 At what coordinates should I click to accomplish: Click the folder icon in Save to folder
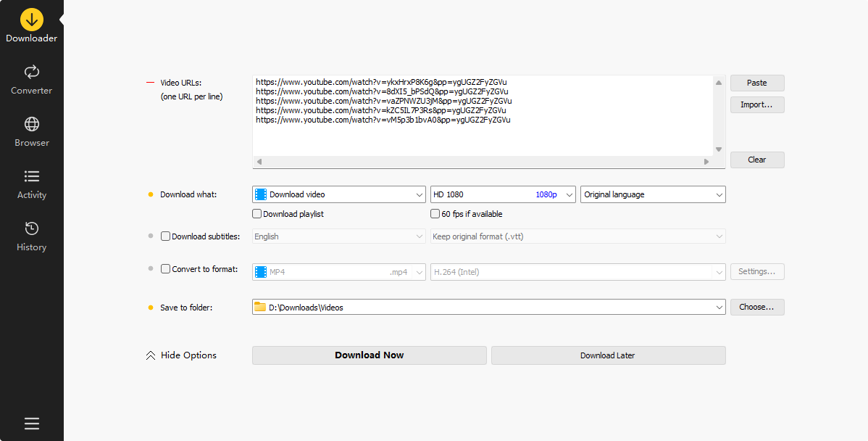coord(260,308)
